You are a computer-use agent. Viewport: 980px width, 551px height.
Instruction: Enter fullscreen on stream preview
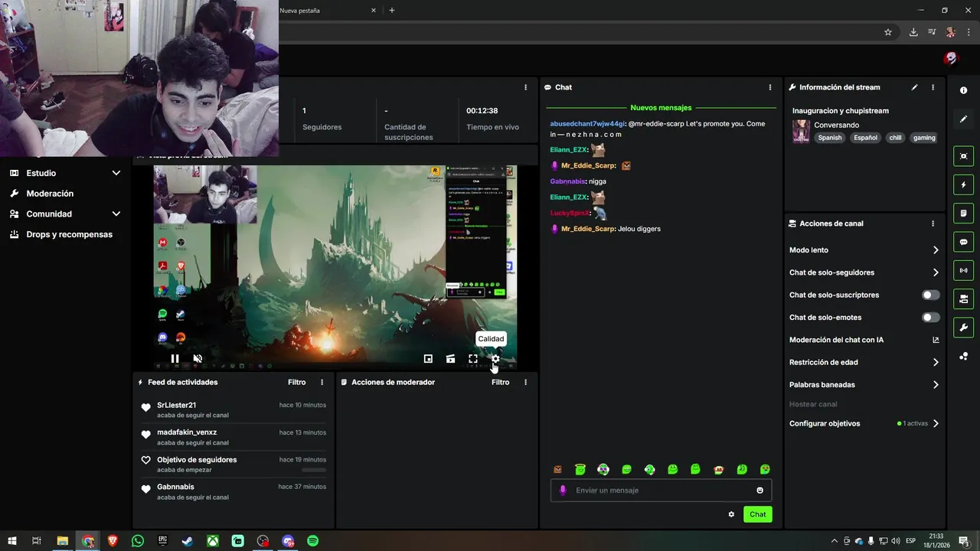click(473, 358)
